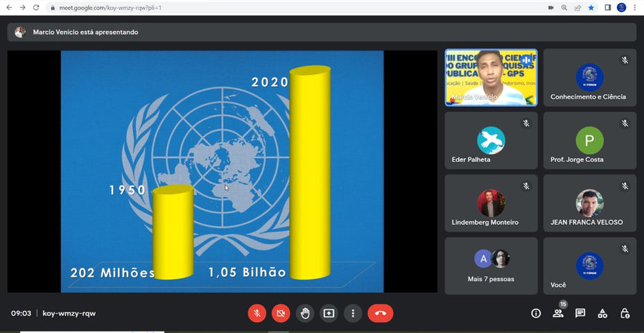Go back in browser history
Screen dimensions: 644x333
click(x=10, y=8)
